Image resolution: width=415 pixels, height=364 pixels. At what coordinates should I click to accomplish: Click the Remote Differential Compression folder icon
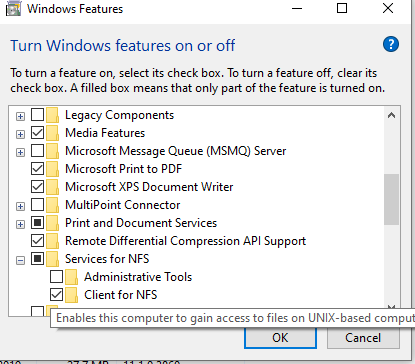click(x=52, y=241)
